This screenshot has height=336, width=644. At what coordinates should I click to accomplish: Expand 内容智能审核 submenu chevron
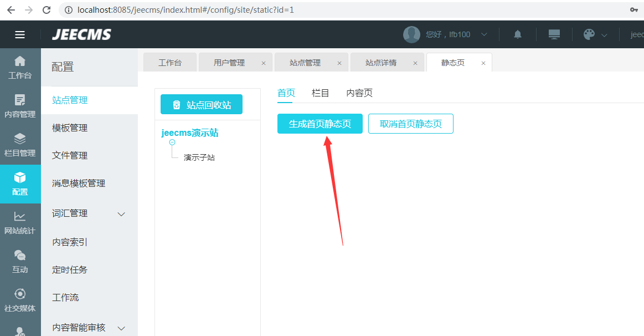121,328
